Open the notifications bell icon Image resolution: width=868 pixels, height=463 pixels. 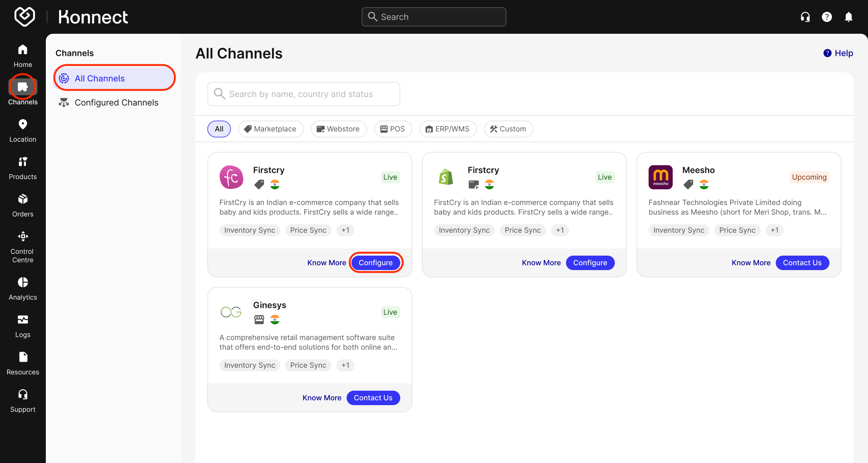click(x=848, y=17)
